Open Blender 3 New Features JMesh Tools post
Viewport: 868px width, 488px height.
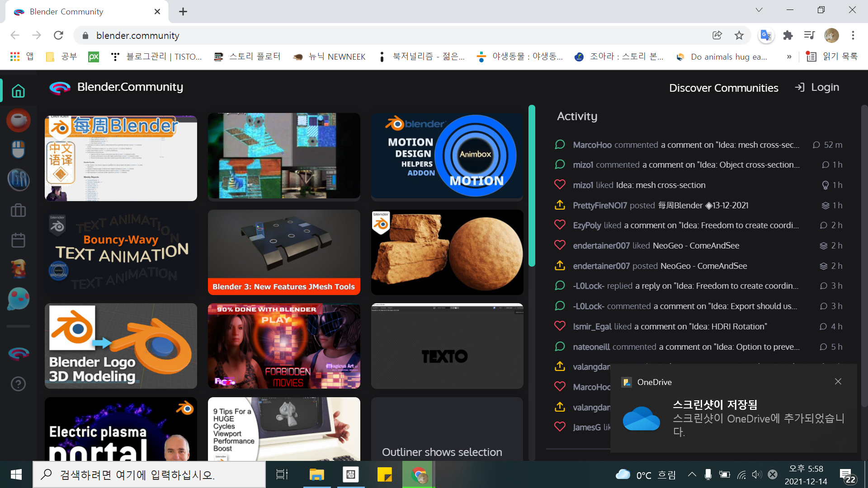(284, 252)
